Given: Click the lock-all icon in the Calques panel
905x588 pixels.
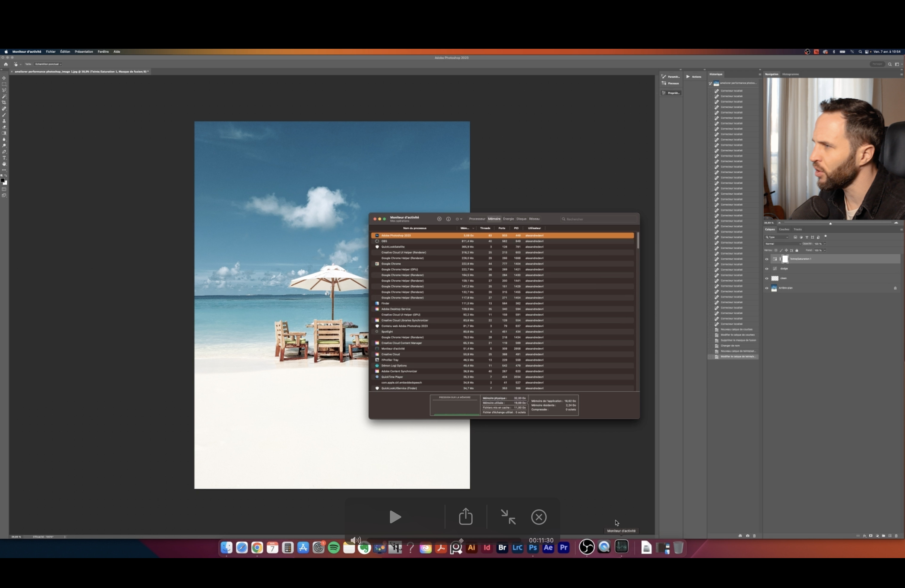Looking at the screenshot, I should [797, 250].
